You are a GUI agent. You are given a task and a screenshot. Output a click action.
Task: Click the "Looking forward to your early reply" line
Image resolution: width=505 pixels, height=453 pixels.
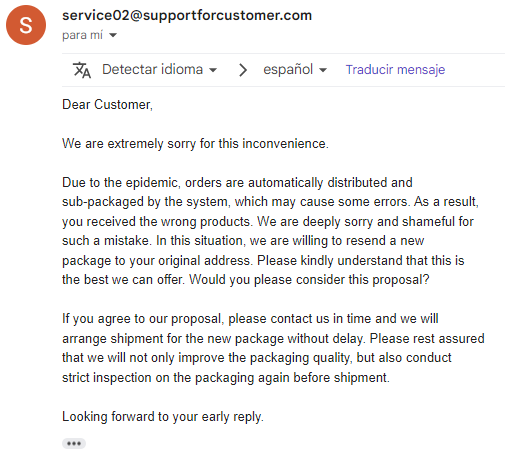tap(163, 417)
